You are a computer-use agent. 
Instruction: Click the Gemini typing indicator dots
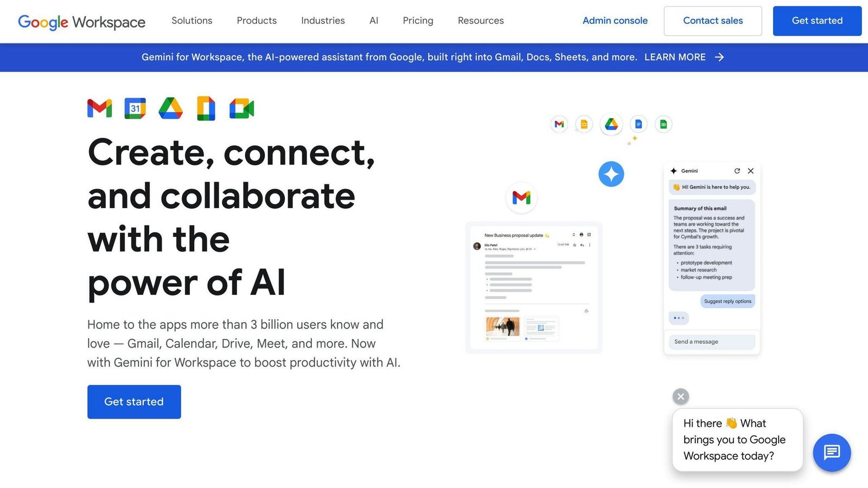(x=679, y=318)
